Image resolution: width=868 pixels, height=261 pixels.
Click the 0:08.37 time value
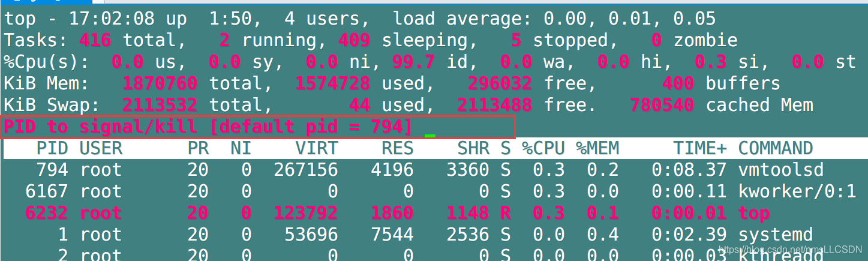coord(689,170)
